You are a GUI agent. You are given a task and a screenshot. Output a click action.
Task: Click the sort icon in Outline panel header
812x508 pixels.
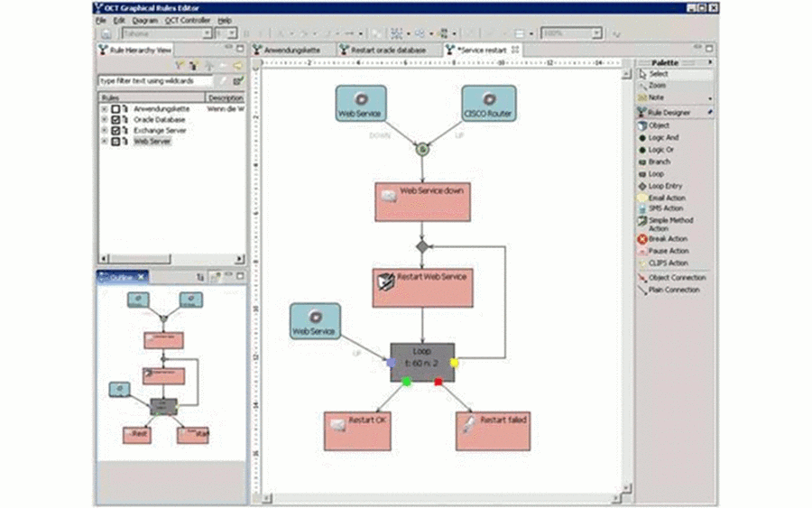click(200, 277)
